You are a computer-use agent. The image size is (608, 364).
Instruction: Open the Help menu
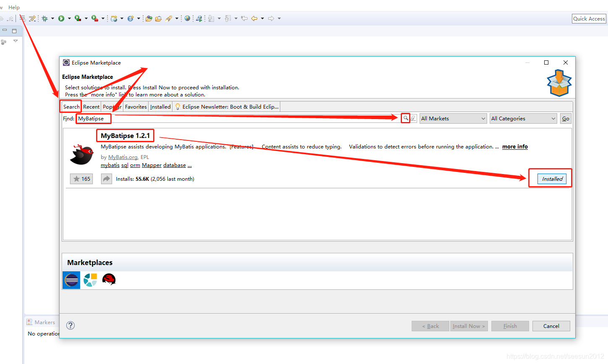14,7
